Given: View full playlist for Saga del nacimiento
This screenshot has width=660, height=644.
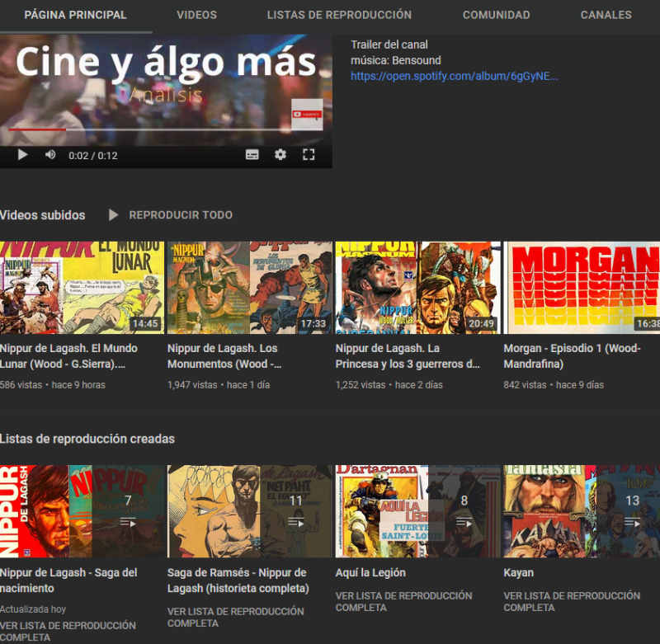Looking at the screenshot, I should (68, 631).
